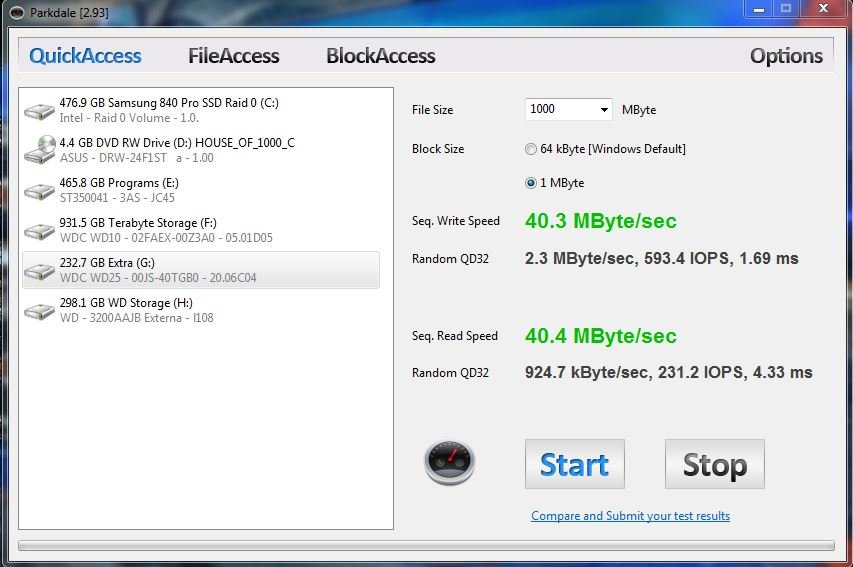Open Compare and Submit your test results link

click(x=631, y=516)
